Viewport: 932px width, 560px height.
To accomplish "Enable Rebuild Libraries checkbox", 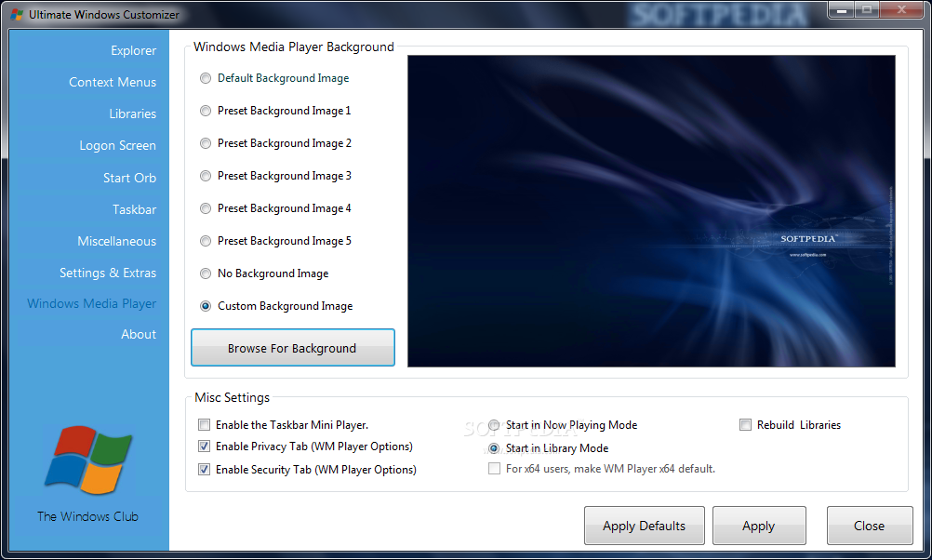I will click(745, 425).
